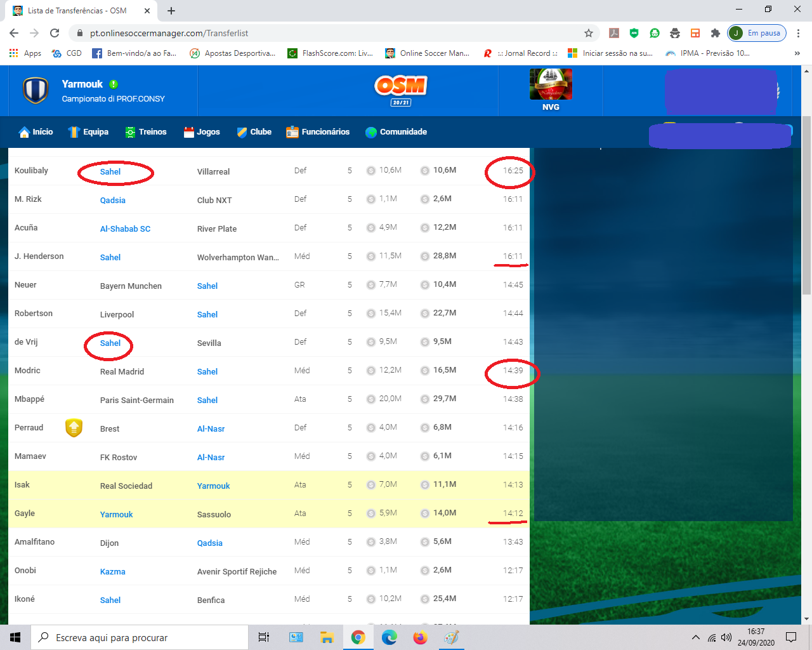Screen dimensions: 812x650
Task: Open the Windows Start menu
Action: pyautogui.click(x=15, y=637)
